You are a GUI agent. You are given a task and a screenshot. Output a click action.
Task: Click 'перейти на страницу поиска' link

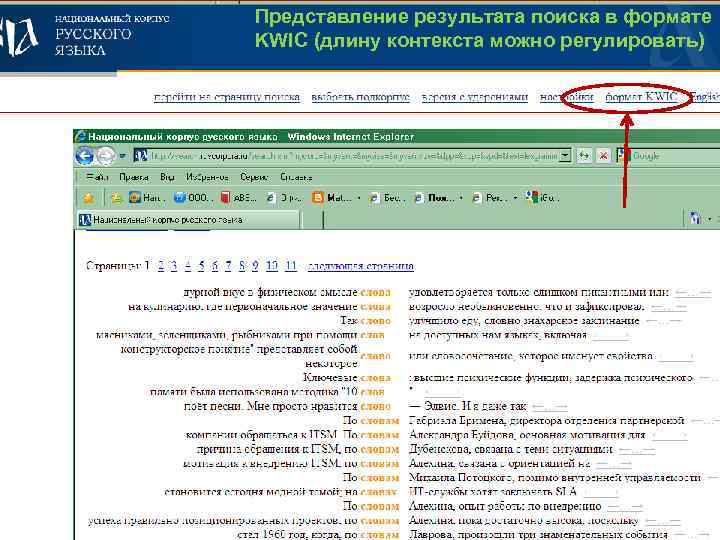tap(227, 97)
